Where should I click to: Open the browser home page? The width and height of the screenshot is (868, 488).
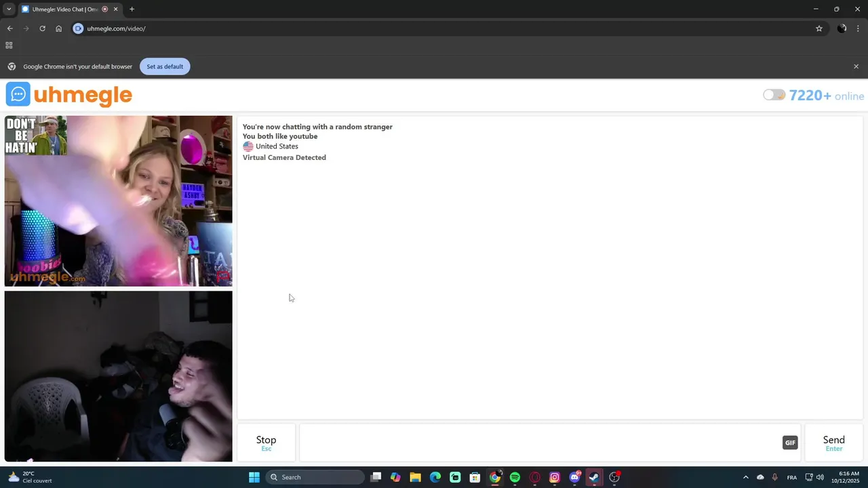pyautogui.click(x=58, y=28)
